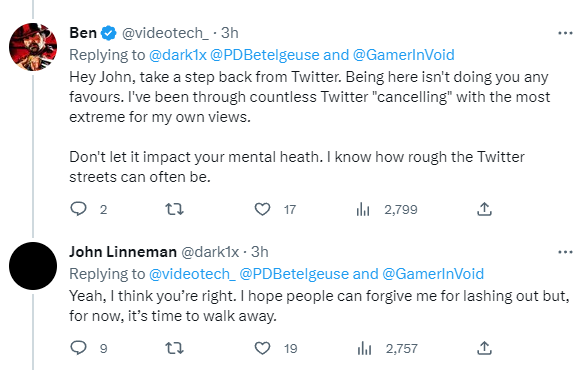Open more options menu on Ben's tweet
Viewport: 587px width, 370px height.
(565, 33)
